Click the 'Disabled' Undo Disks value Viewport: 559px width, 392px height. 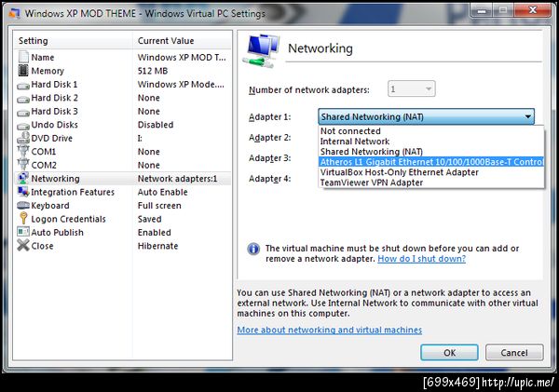tap(156, 125)
